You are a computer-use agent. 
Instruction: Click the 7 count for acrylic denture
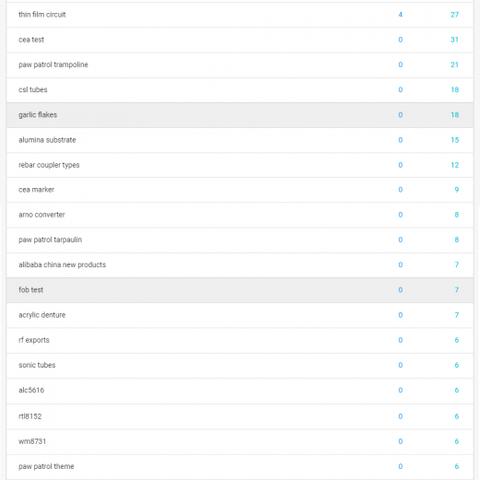[x=457, y=315]
